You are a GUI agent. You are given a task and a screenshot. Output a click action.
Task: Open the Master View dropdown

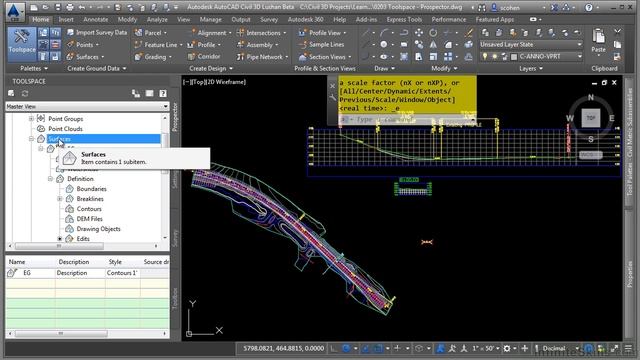click(87, 106)
